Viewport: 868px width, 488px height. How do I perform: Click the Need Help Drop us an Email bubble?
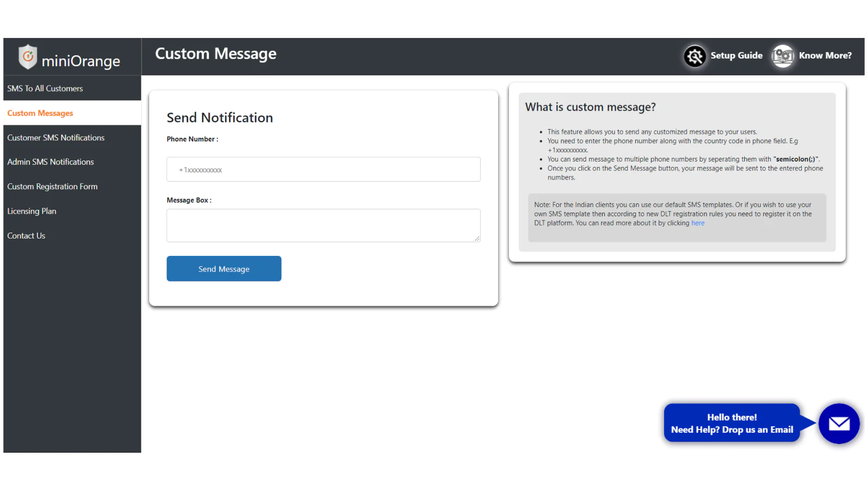[x=732, y=423]
